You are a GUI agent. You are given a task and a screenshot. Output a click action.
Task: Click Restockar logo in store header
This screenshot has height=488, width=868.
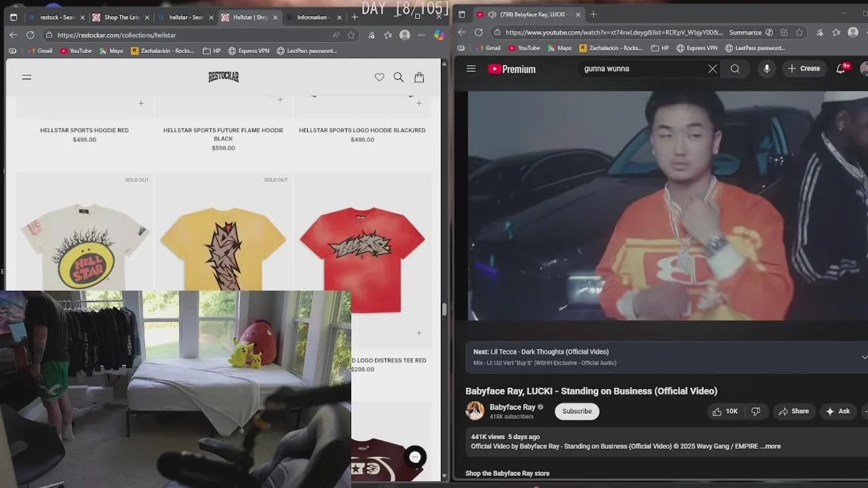pyautogui.click(x=223, y=77)
